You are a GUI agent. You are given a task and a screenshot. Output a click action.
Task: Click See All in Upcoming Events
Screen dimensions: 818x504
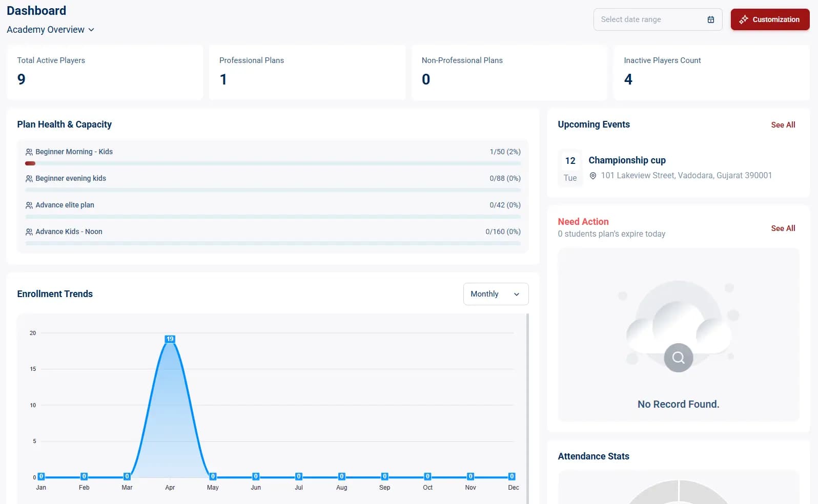click(x=783, y=125)
